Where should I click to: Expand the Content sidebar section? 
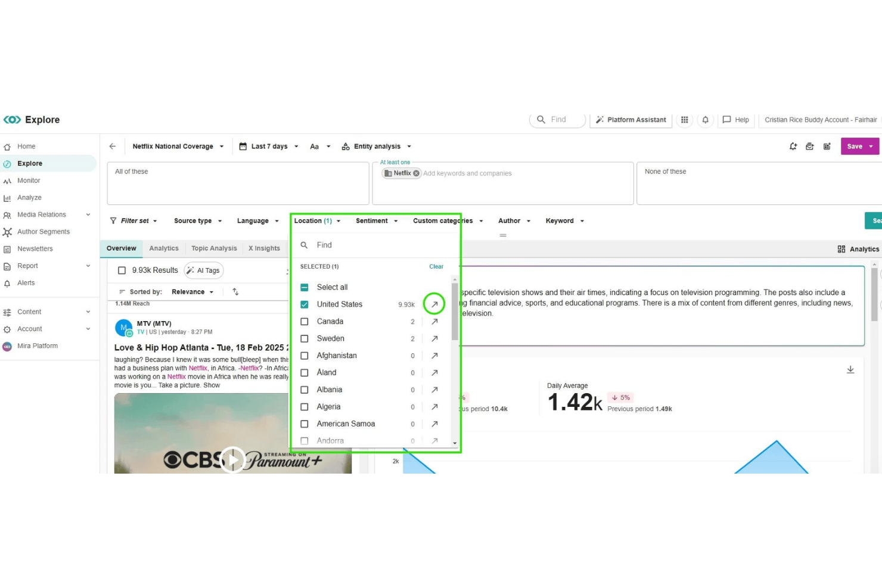pos(88,312)
